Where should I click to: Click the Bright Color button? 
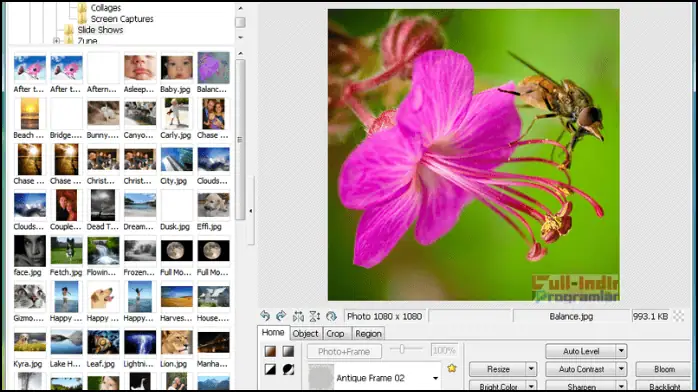pos(498,386)
